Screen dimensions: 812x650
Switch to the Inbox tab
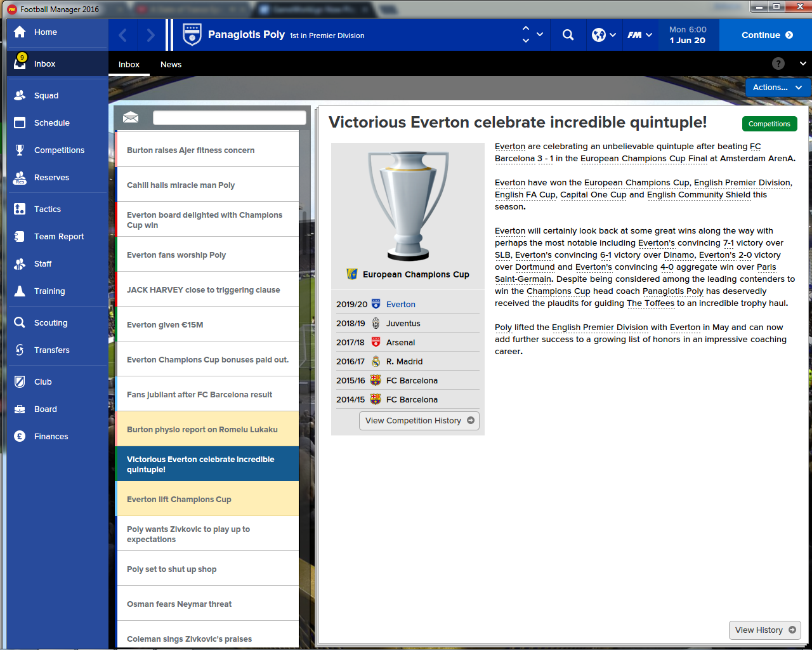tap(129, 64)
